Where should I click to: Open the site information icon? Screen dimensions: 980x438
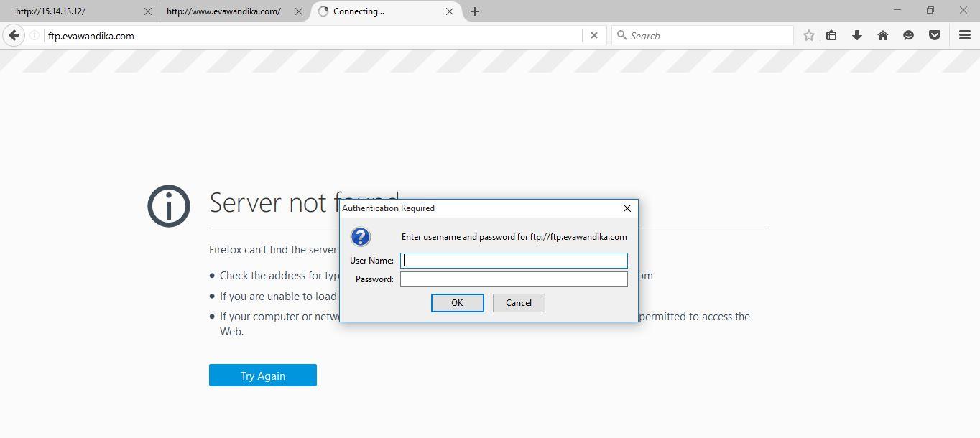click(x=34, y=35)
